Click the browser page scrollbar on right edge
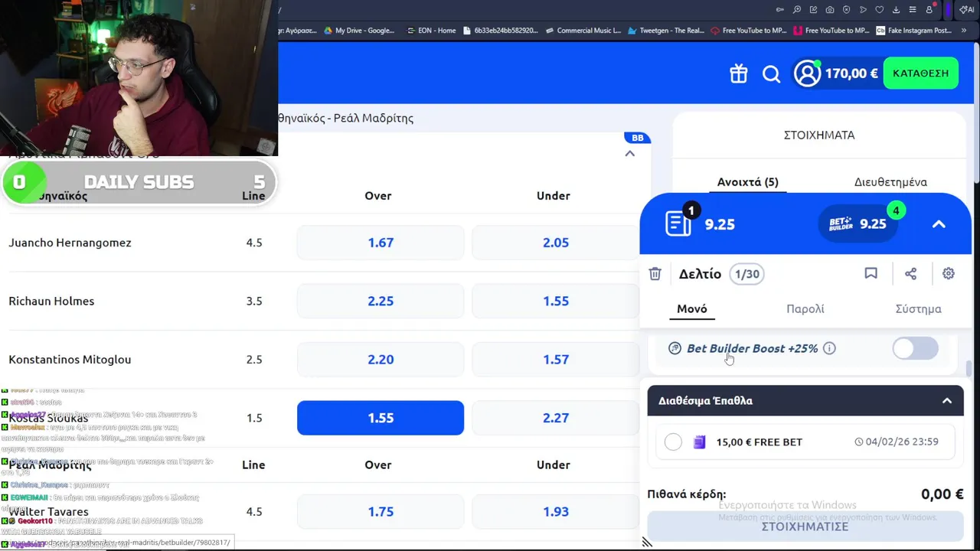The image size is (980, 551). (975, 115)
